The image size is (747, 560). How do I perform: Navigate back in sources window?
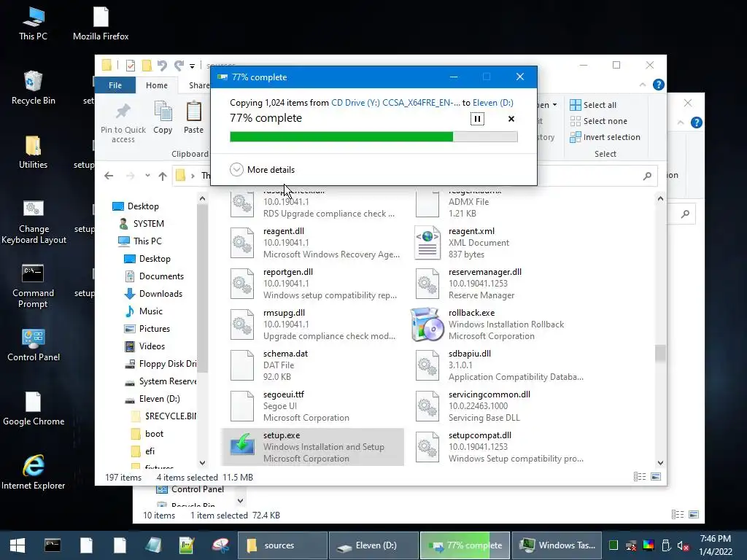tap(109, 176)
